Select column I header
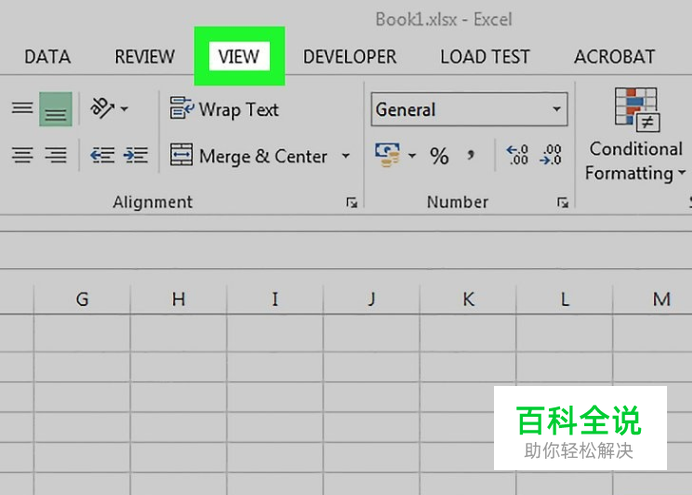The height and width of the screenshot is (495, 692). (x=275, y=299)
